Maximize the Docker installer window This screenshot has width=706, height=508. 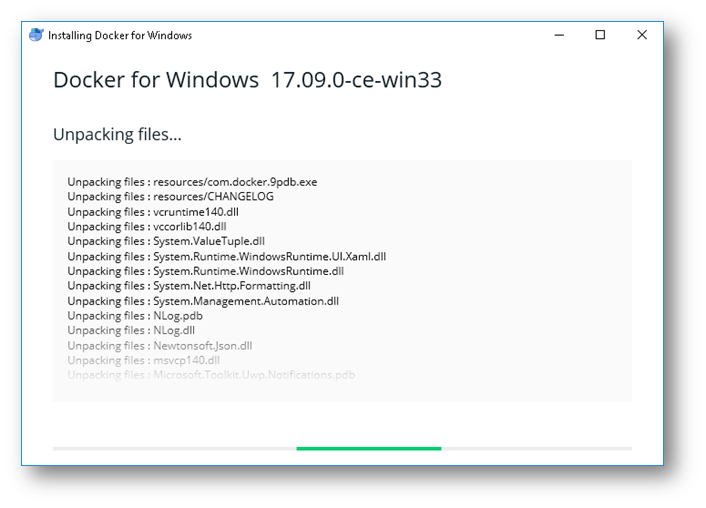coord(600,35)
